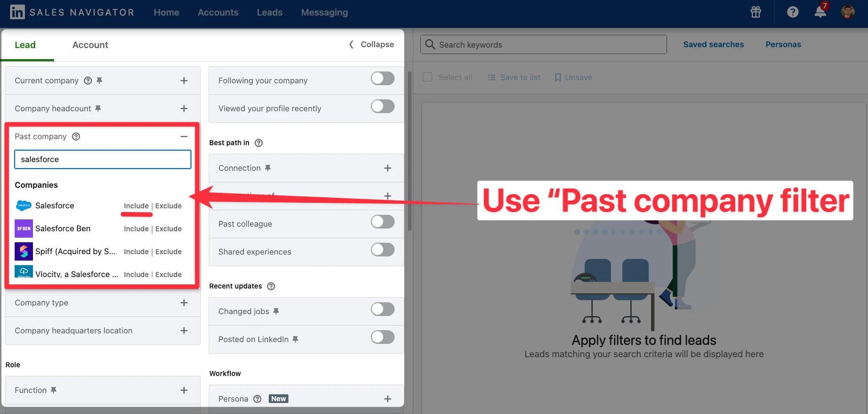Enable the Past colleague toggle
The image size is (868, 414).
coord(383,222)
